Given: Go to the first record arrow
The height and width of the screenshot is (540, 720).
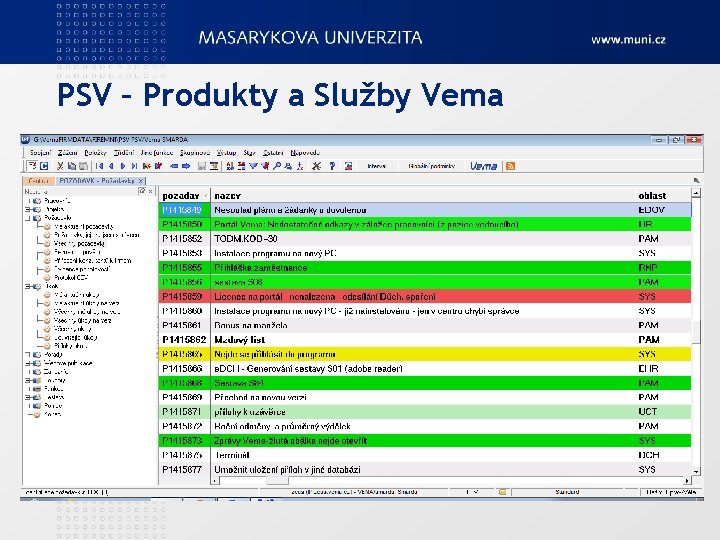Looking at the screenshot, I should 99,166.
